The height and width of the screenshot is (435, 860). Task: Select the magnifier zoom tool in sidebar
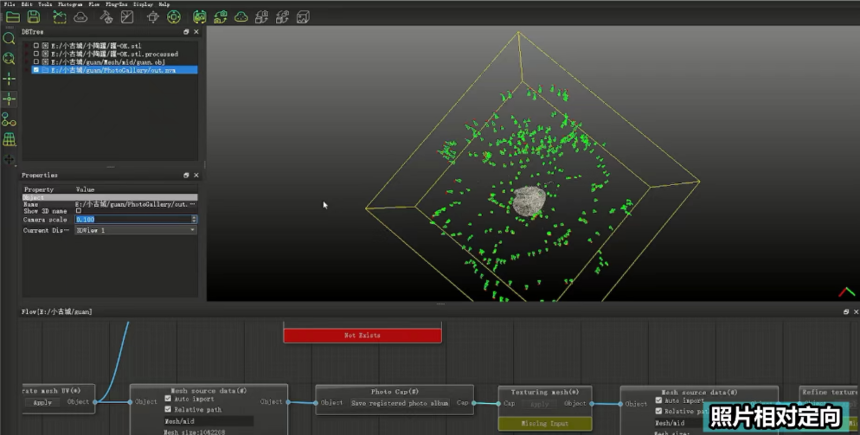9,38
